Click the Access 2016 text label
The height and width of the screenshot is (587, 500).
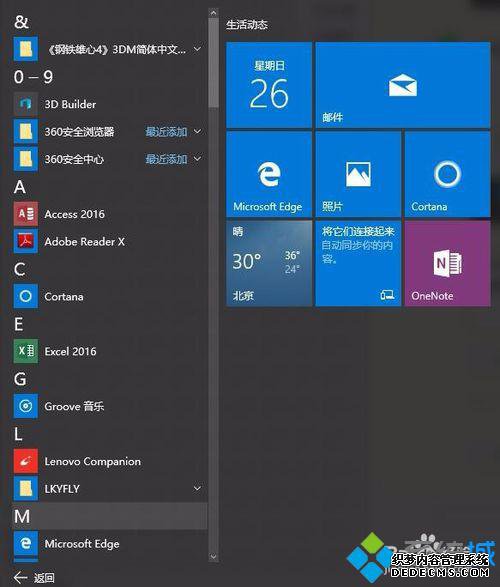(74, 214)
